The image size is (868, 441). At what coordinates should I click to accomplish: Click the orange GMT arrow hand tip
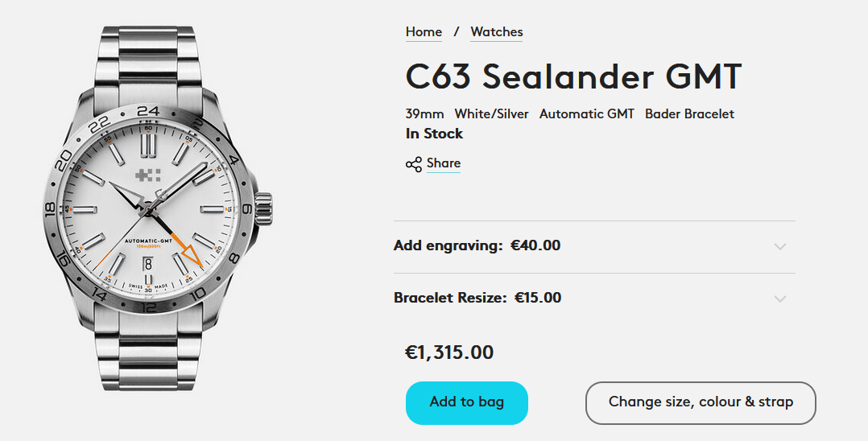click(192, 258)
